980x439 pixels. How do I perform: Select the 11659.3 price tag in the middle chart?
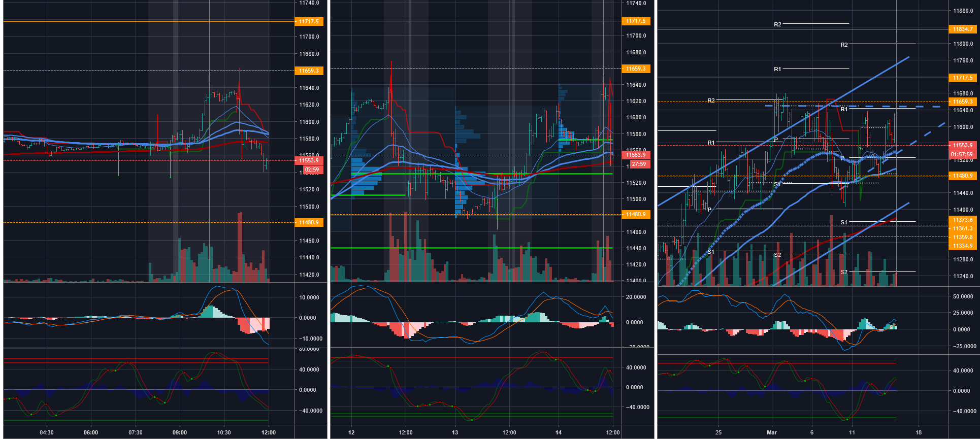(x=636, y=69)
